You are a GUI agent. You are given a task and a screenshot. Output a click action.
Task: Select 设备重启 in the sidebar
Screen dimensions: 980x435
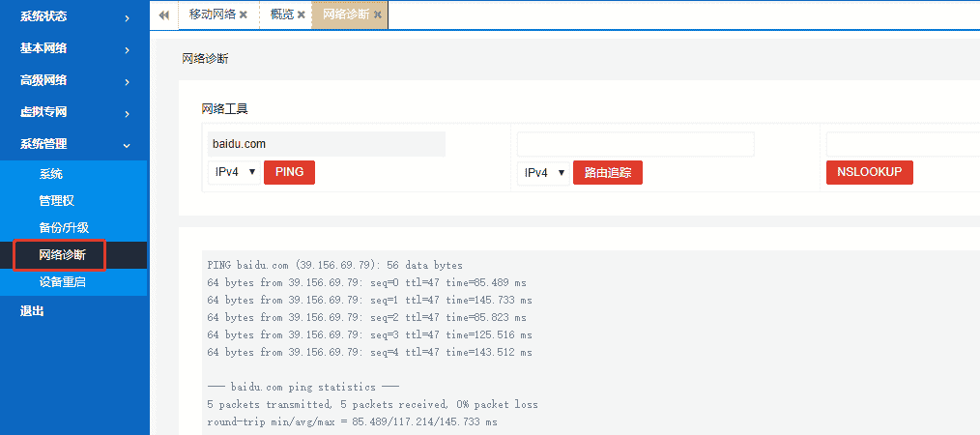point(63,282)
